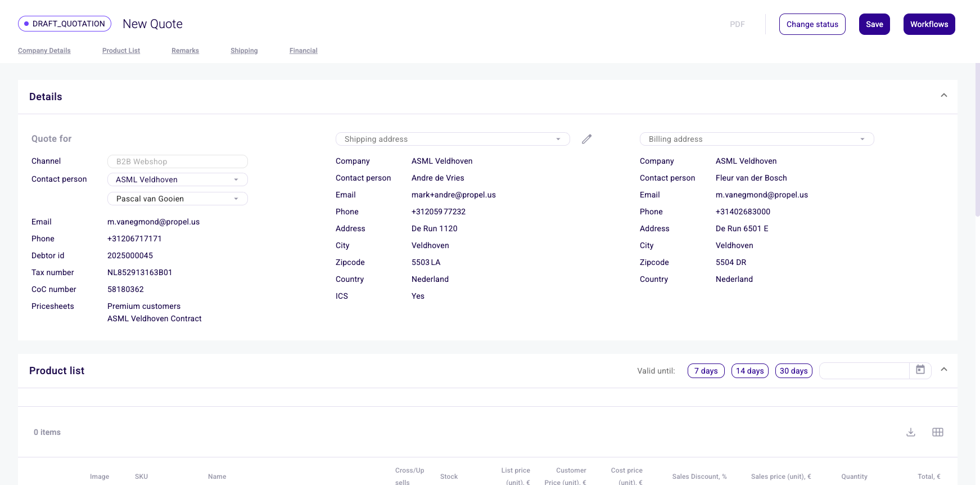The height and width of the screenshot is (485, 980).
Task: Go to Product List tab
Action: point(121,51)
